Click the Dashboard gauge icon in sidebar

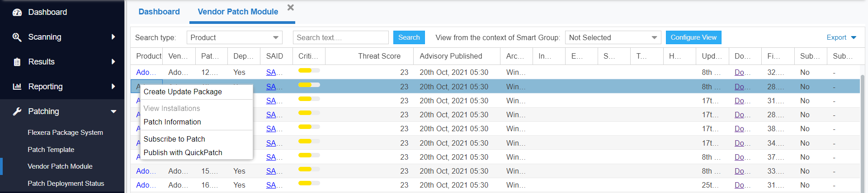(x=17, y=12)
